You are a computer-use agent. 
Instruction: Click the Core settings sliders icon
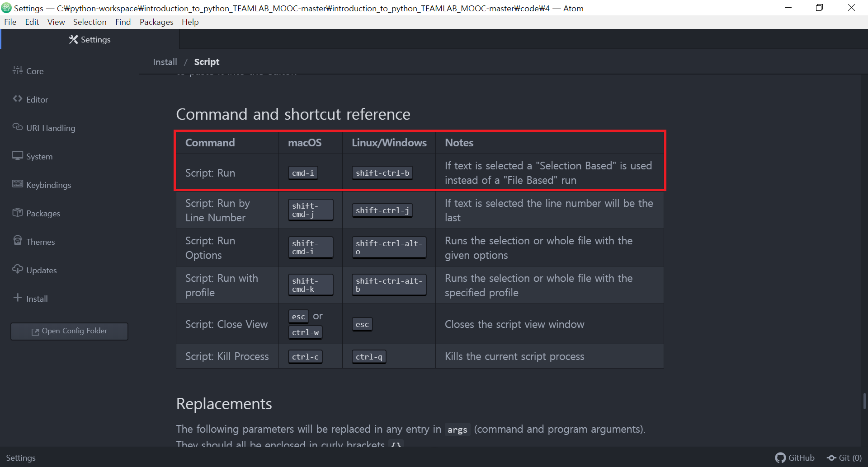[x=18, y=70]
